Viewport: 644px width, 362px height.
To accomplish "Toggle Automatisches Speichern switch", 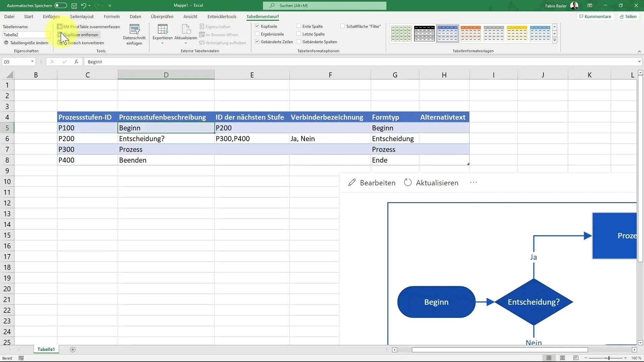I will click(61, 6).
